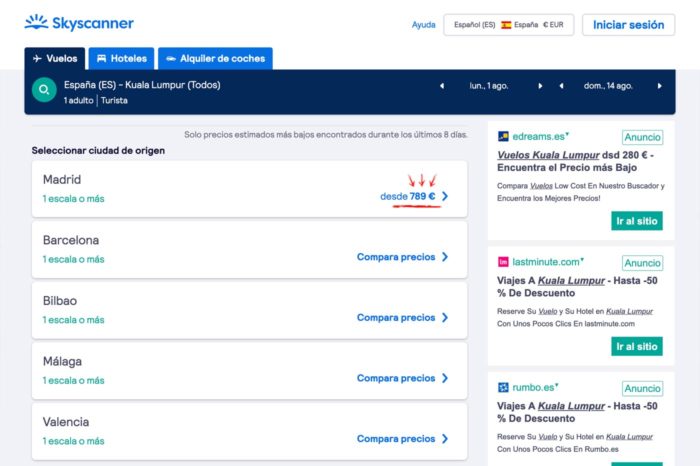Open the rumbo.es advertiser link
The image size is (700, 466).
pyautogui.click(x=535, y=387)
